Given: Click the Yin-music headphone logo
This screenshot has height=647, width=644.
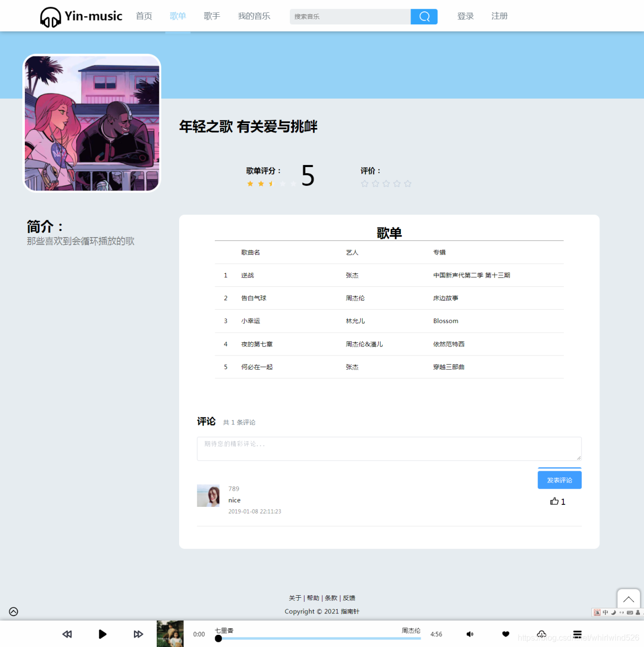Looking at the screenshot, I should click(x=50, y=17).
